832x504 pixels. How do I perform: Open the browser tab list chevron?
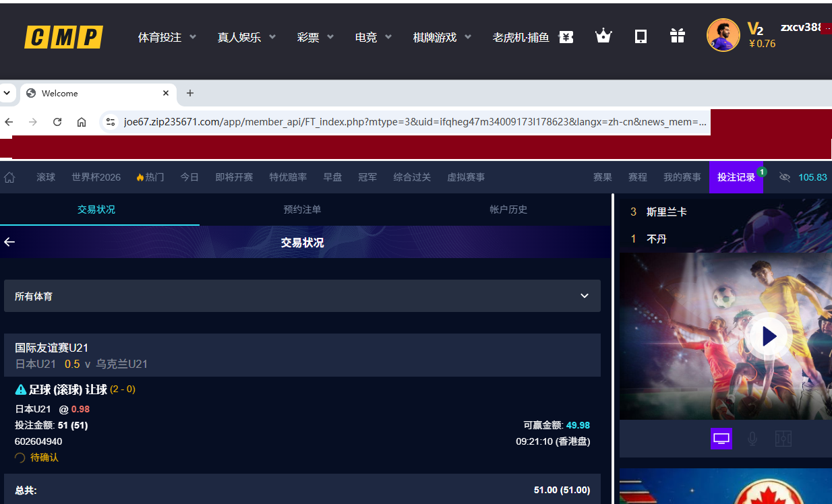click(7, 93)
